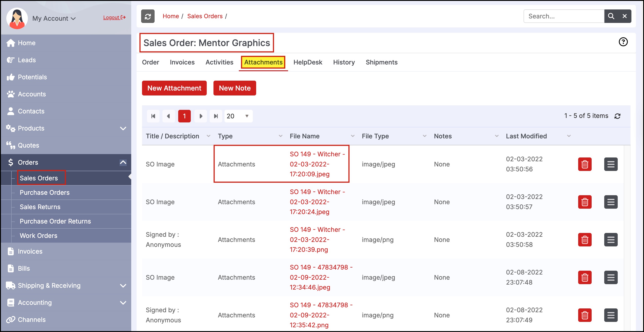The height and width of the screenshot is (332, 644).
Task: Open file ending 17:20:09.jpeg
Action: [x=318, y=164]
